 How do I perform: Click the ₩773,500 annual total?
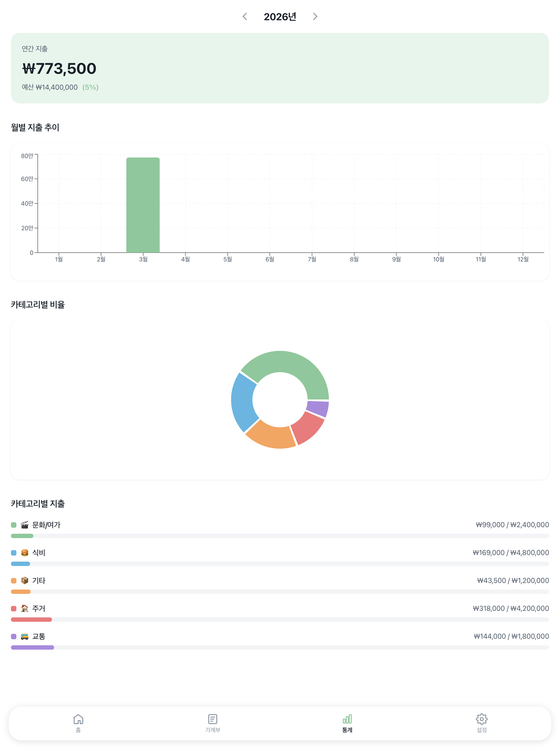[x=59, y=69]
